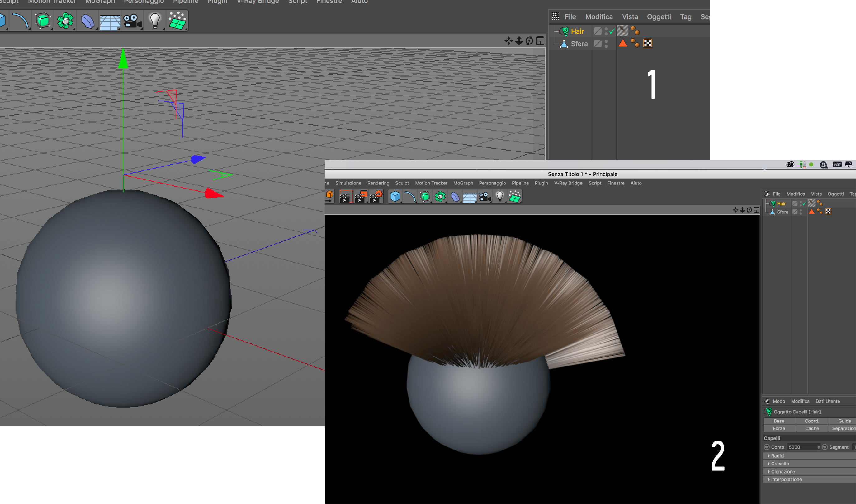Toggle the Segmenti animation circle button
The height and width of the screenshot is (504, 856).
(x=825, y=447)
